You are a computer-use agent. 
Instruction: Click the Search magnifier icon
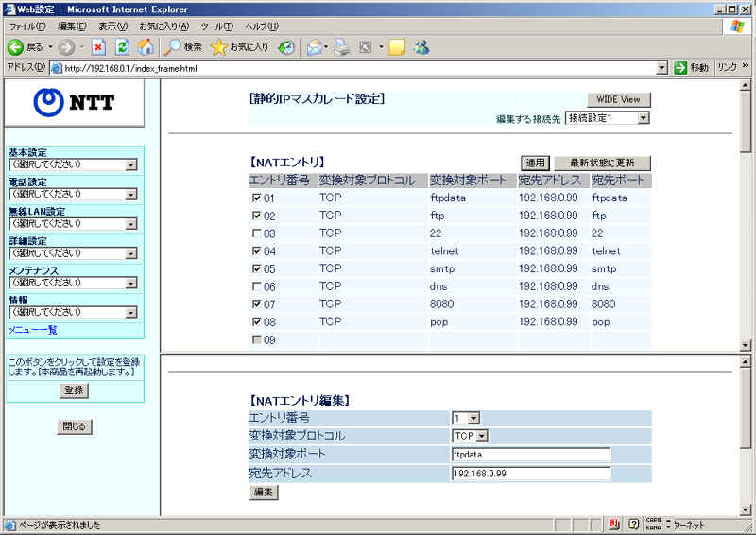pos(172,47)
